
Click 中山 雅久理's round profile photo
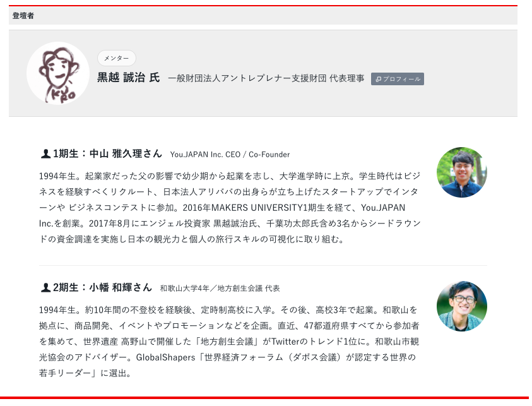click(x=462, y=172)
